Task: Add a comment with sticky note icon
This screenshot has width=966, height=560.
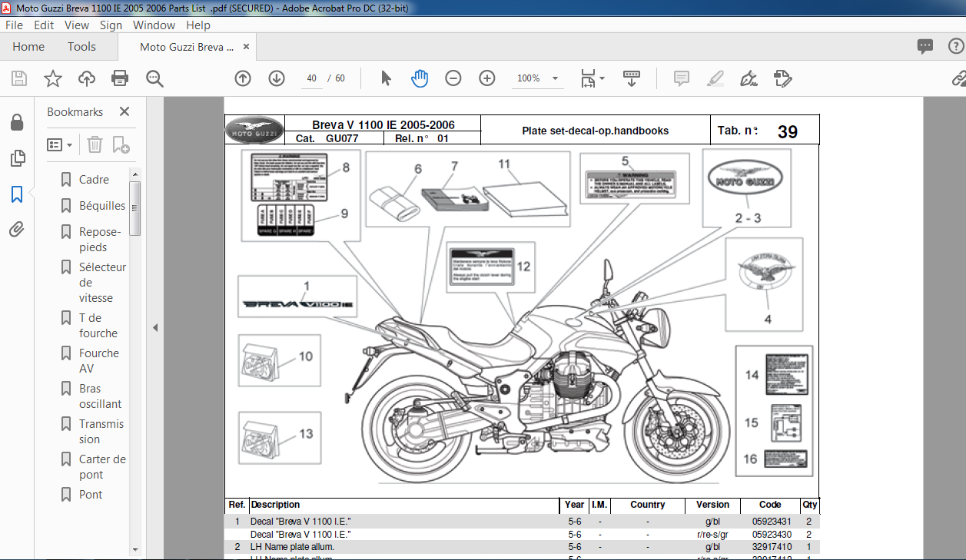Action: point(681,78)
